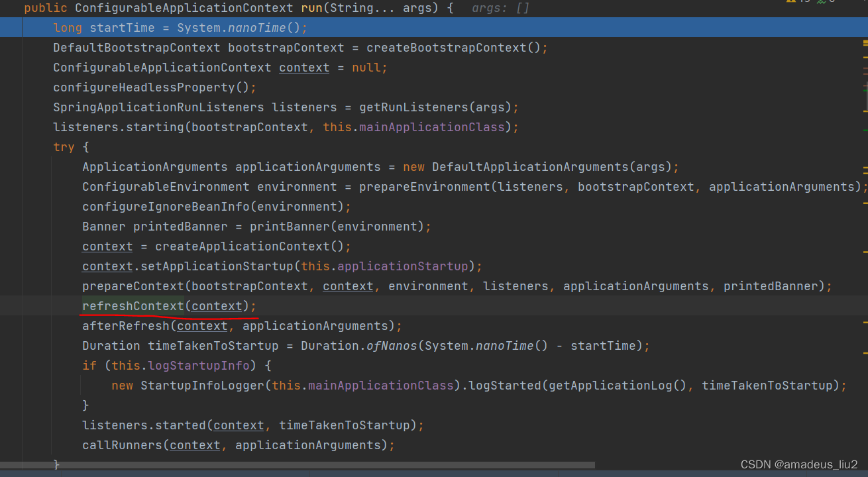Click the highlighted line 'long startTime = System.nanoTime();'
Image resolution: width=868 pixels, height=477 pixels.
click(434, 28)
